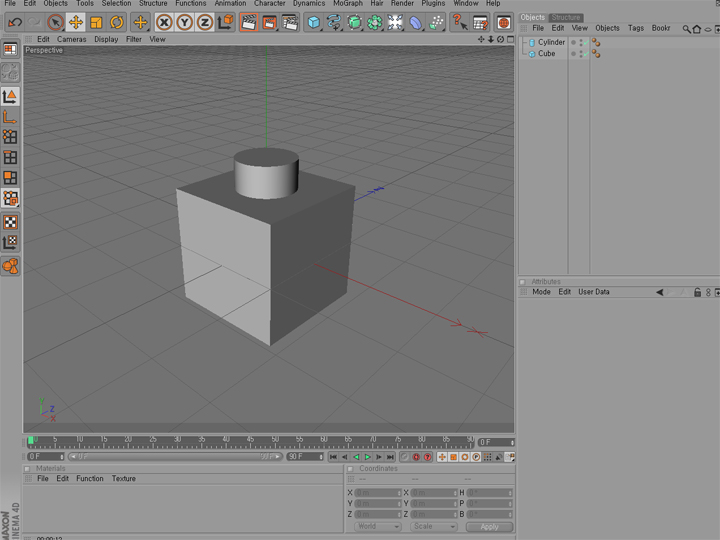Open the Objects menu
Screen dimensions: 720x540
coord(55,4)
